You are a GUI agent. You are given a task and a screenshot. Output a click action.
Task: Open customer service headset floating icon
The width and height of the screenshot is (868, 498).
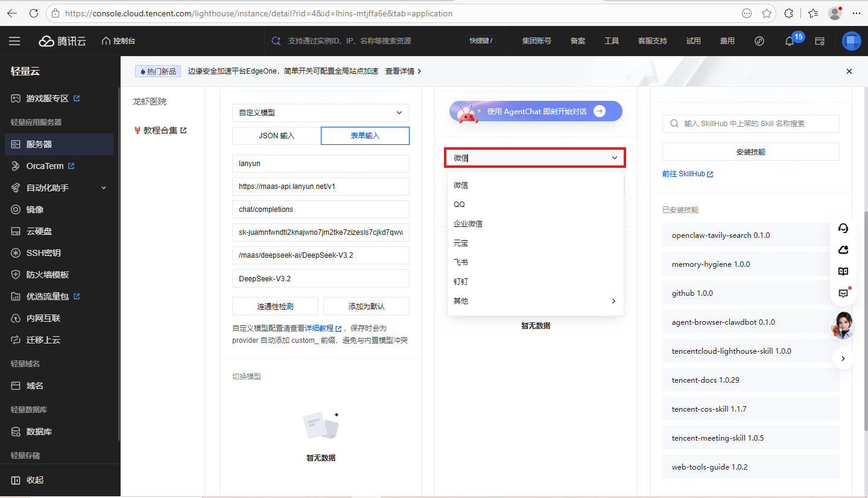click(843, 228)
